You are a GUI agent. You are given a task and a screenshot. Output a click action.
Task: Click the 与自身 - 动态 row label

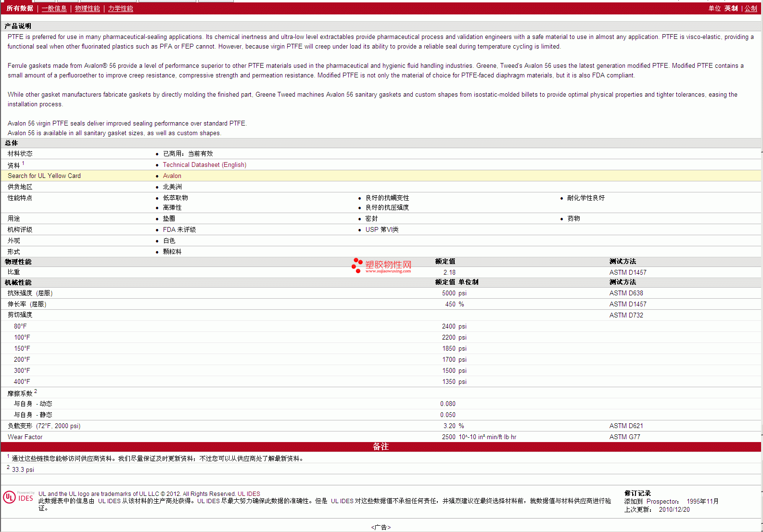coord(33,404)
